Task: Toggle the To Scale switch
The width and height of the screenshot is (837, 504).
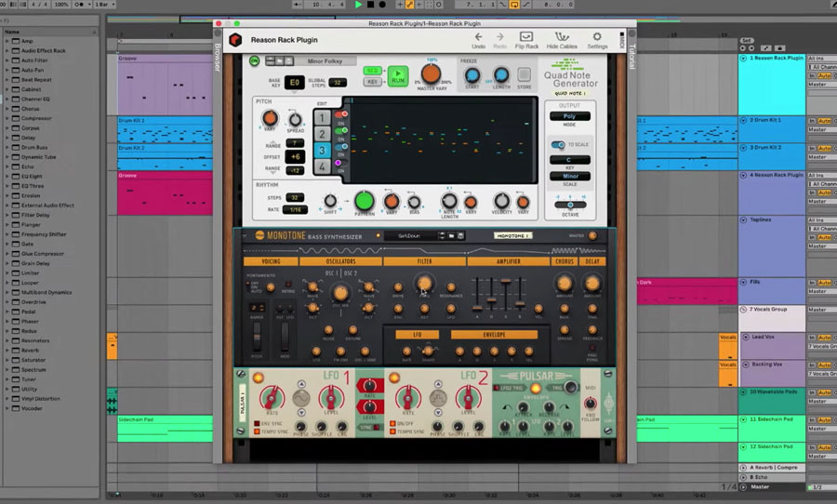Action: tap(558, 145)
